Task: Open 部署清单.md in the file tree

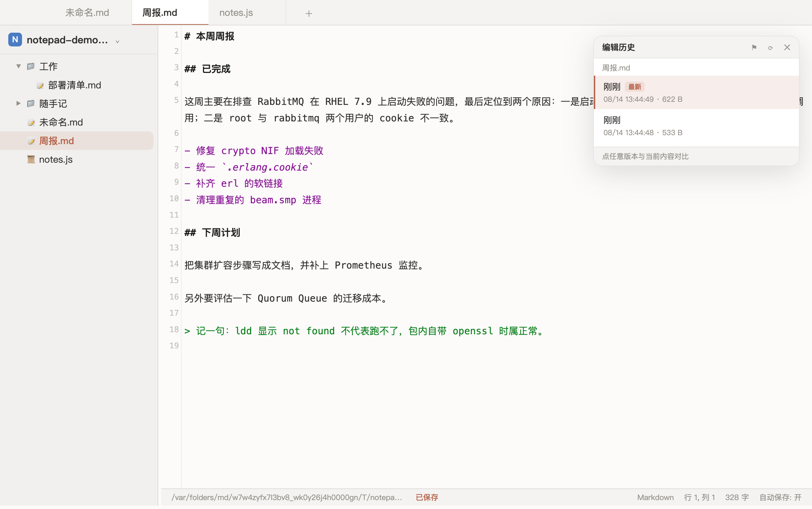Action: (75, 85)
